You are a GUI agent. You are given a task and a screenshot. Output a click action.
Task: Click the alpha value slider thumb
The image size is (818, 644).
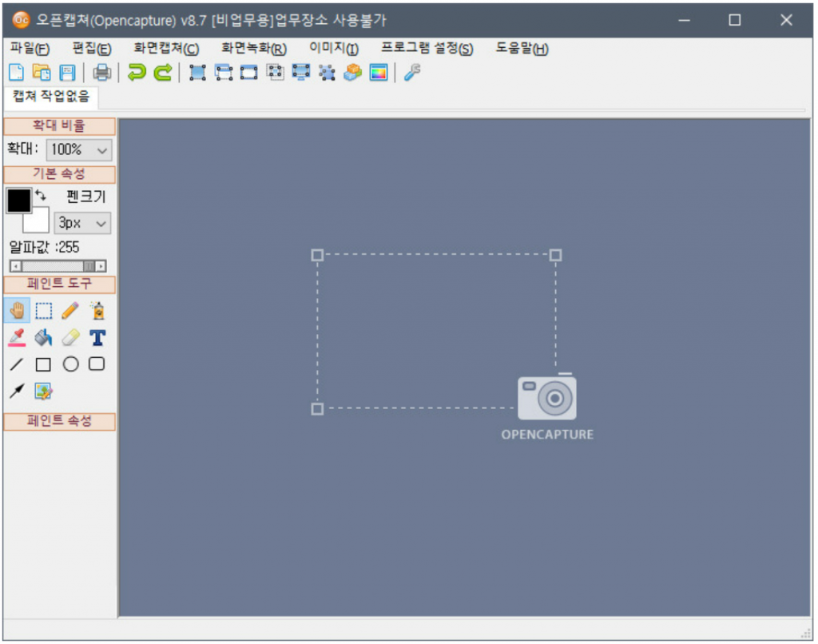click(x=89, y=266)
